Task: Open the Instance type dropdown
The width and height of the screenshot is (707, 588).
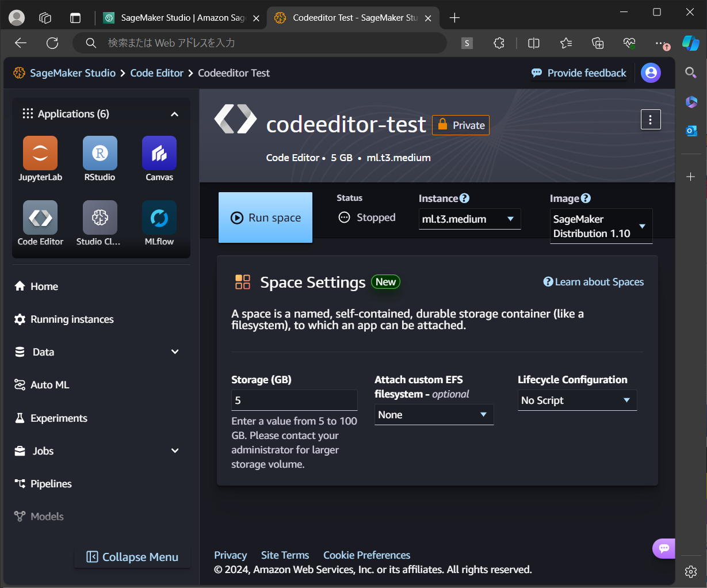Action: [x=469, y=219]
